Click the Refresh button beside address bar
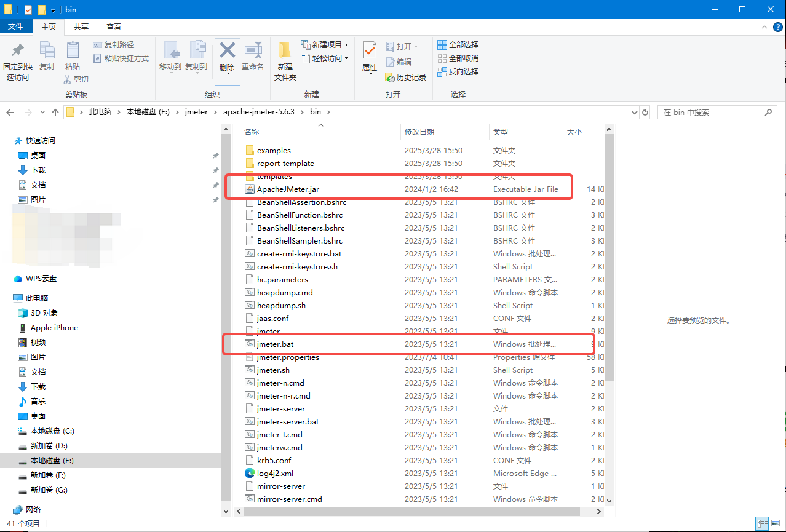The image size is (786, 532). click(x=645, y=113)
